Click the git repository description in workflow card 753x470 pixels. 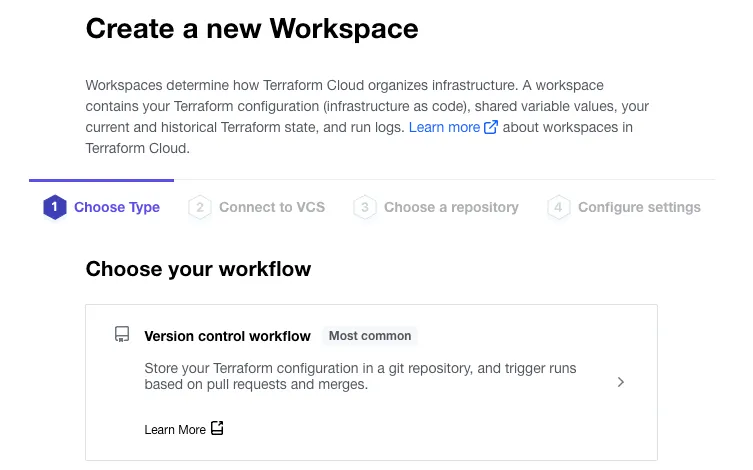coord(360,376)
